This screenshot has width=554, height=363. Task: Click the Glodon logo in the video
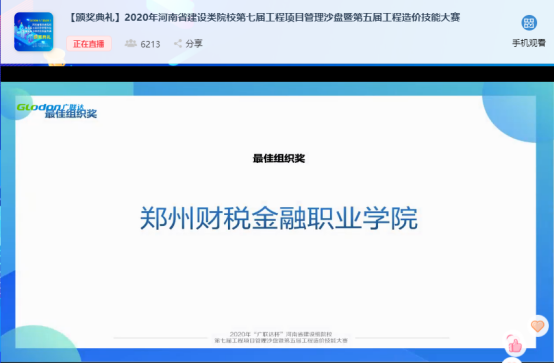[38, 107]
